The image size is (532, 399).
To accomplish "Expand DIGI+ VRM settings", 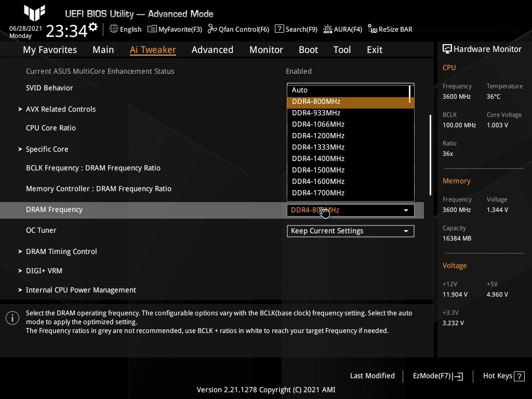I will tap(44, 271).
